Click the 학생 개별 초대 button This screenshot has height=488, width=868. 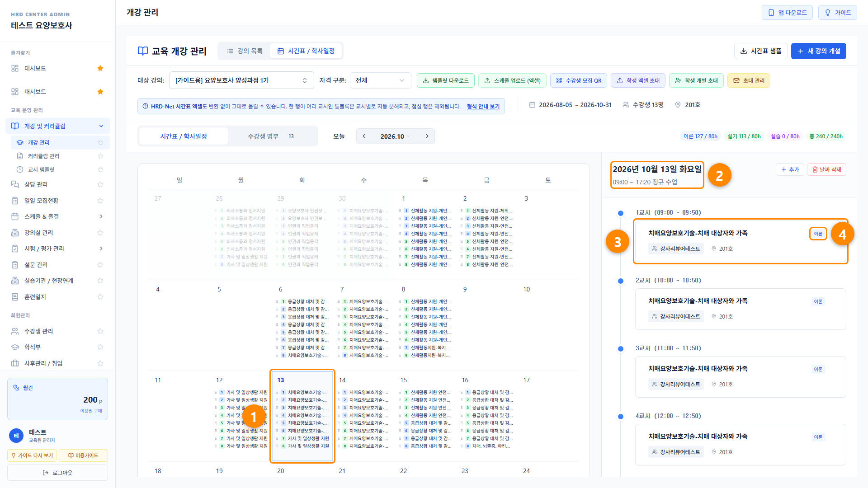pos(696,80)
